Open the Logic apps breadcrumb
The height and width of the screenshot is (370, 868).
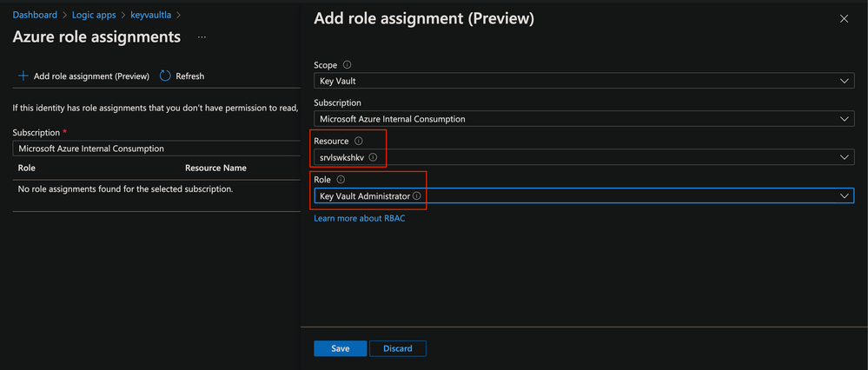94,15
